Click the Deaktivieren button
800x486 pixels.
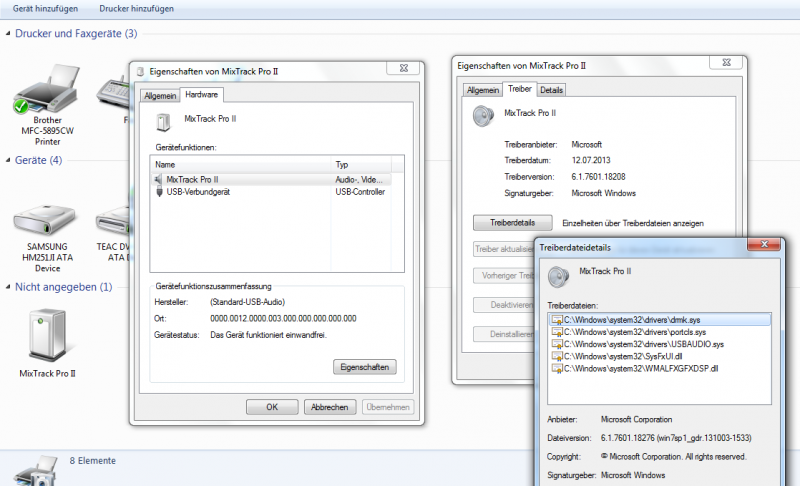pos(504,305)
